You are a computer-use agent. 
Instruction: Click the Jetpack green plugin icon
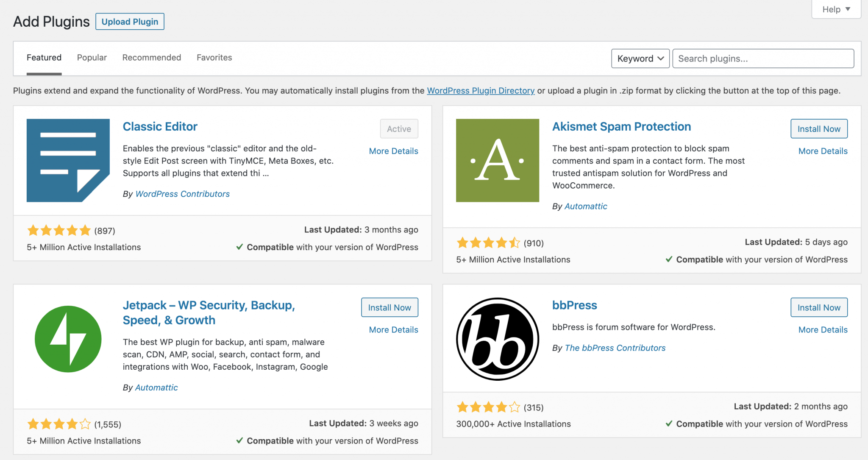tap(68, 338)
